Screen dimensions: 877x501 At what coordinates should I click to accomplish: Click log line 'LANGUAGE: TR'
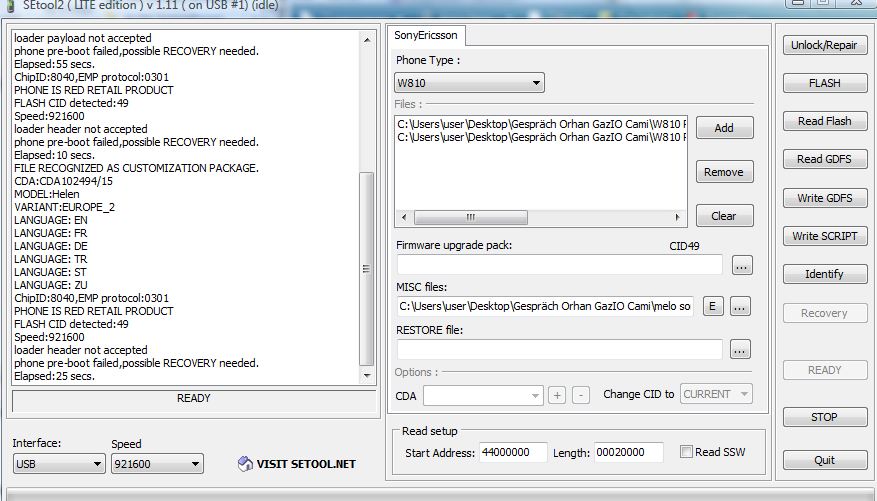click(x=51, y=259)
